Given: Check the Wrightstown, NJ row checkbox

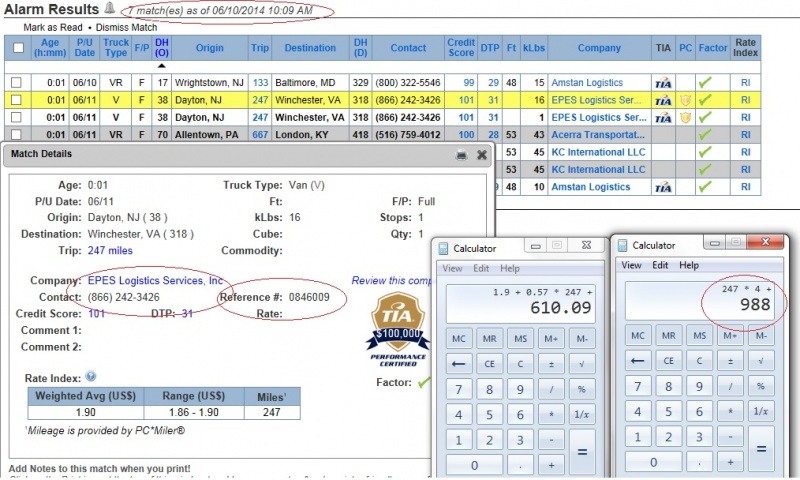Looking at the screenshot, I should point(16,82).
